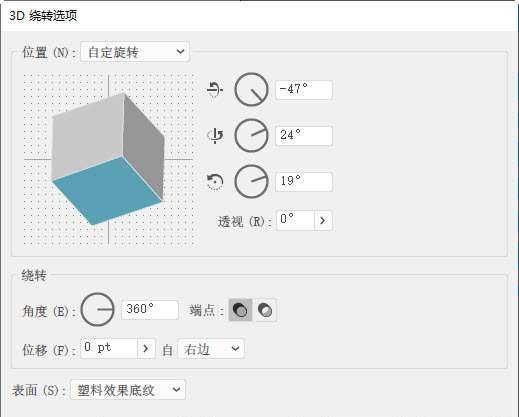519x417 pixels.
Task: Turn on cap for solid appearance
Action: (240, 310)
